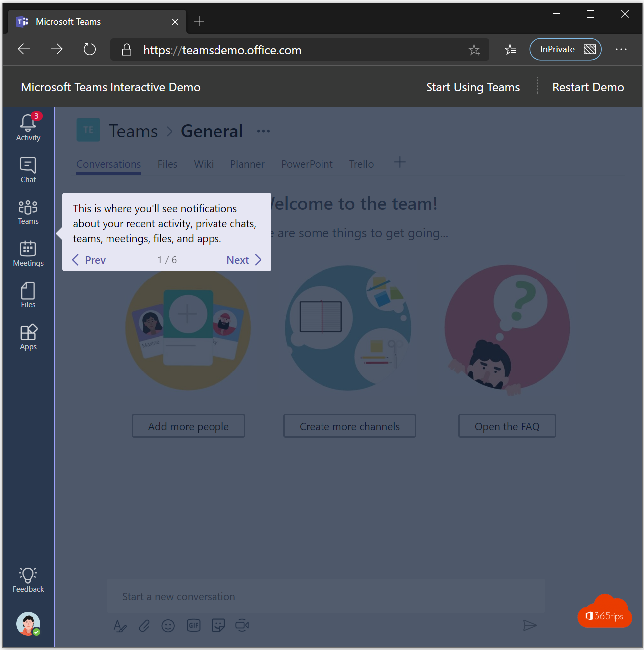This screenshot has height=650, width=644.
Task: Click Prev in the tour tooltip
Action: (89, 260)
